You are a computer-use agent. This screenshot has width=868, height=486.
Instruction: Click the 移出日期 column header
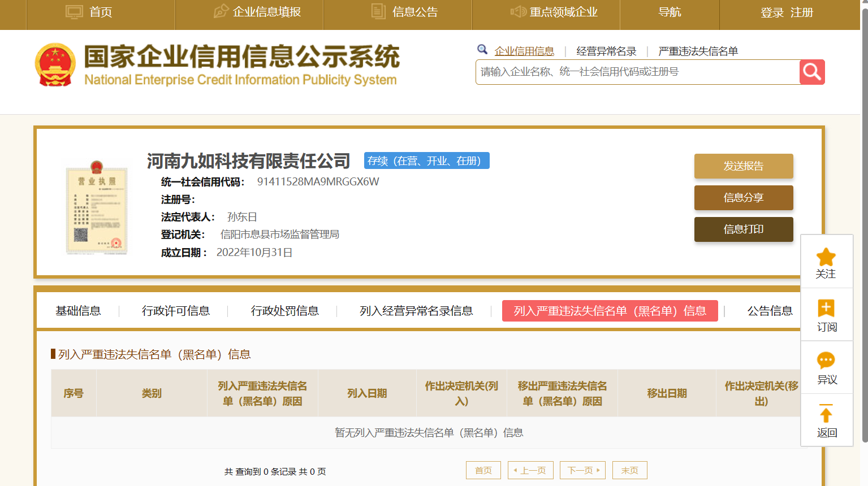pyautogui.click(x=667, y=393)
